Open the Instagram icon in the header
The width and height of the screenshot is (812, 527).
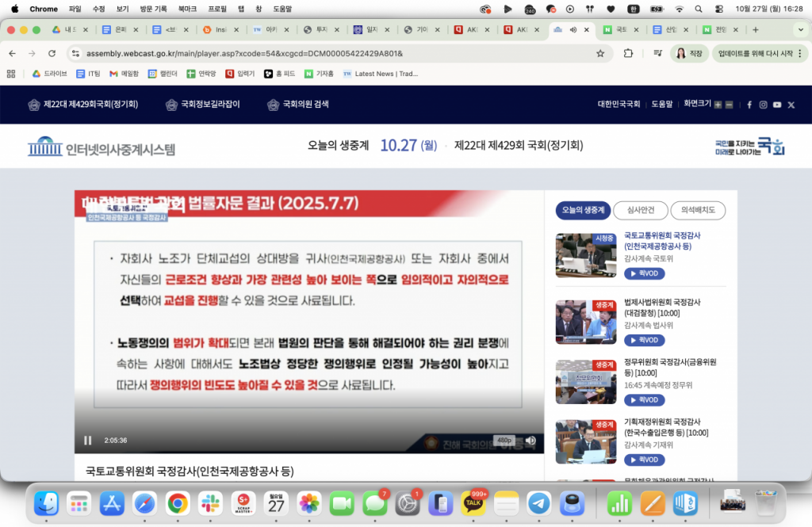pos(763,105)
